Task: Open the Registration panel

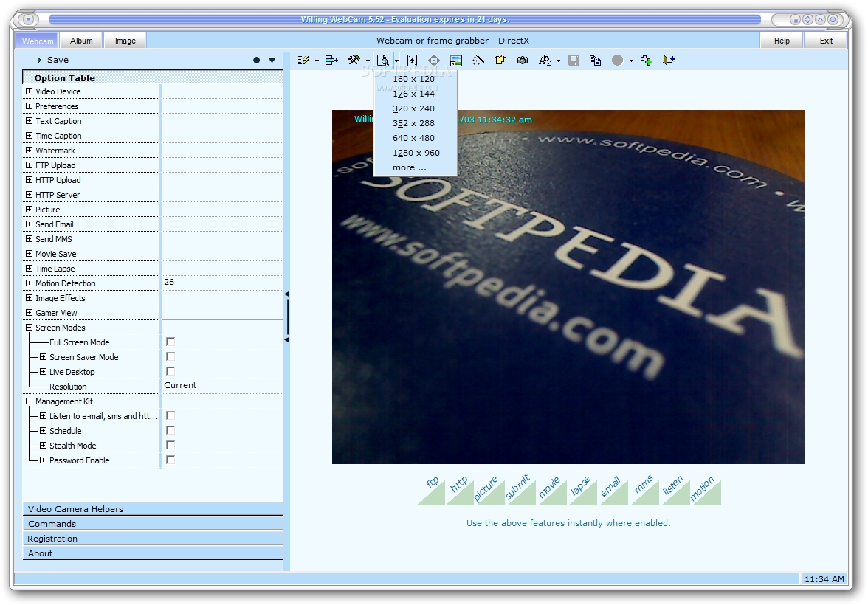Action: click(153, 539)
